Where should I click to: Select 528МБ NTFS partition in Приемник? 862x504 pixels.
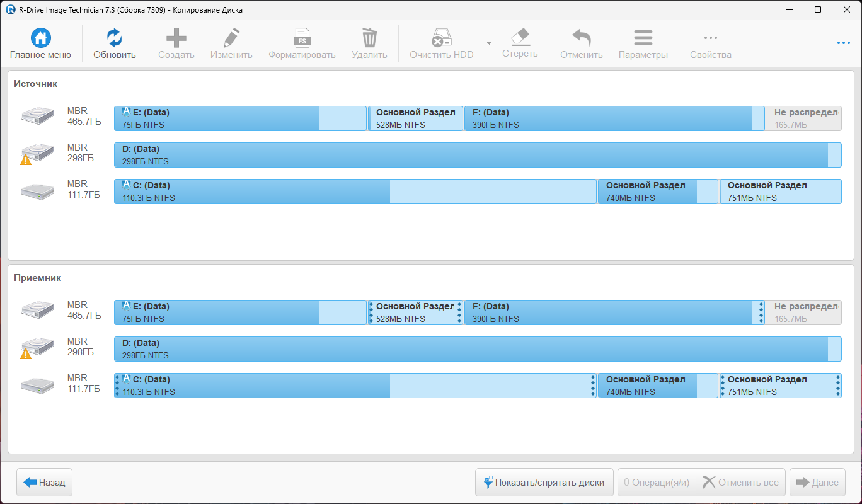(415, 312)
